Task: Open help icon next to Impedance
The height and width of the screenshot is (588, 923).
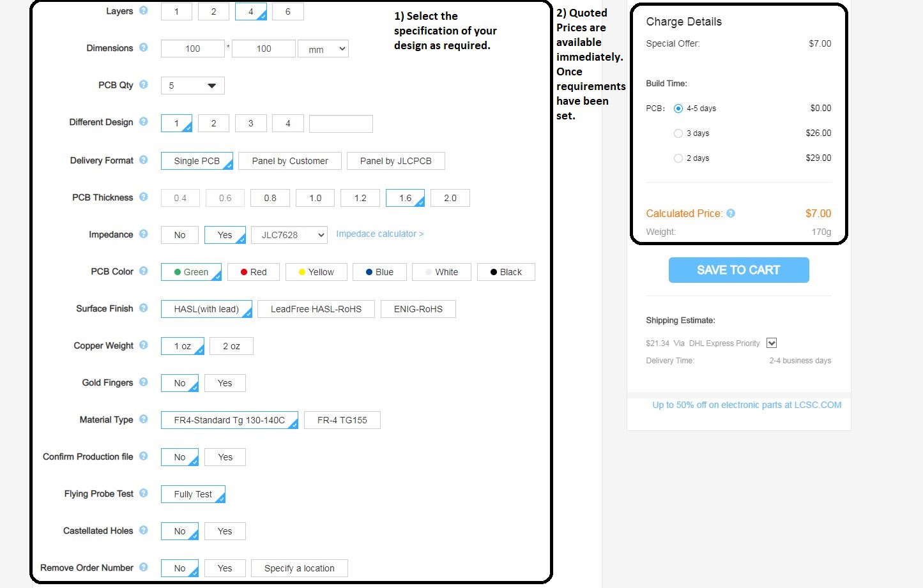Action: point(144,234)
